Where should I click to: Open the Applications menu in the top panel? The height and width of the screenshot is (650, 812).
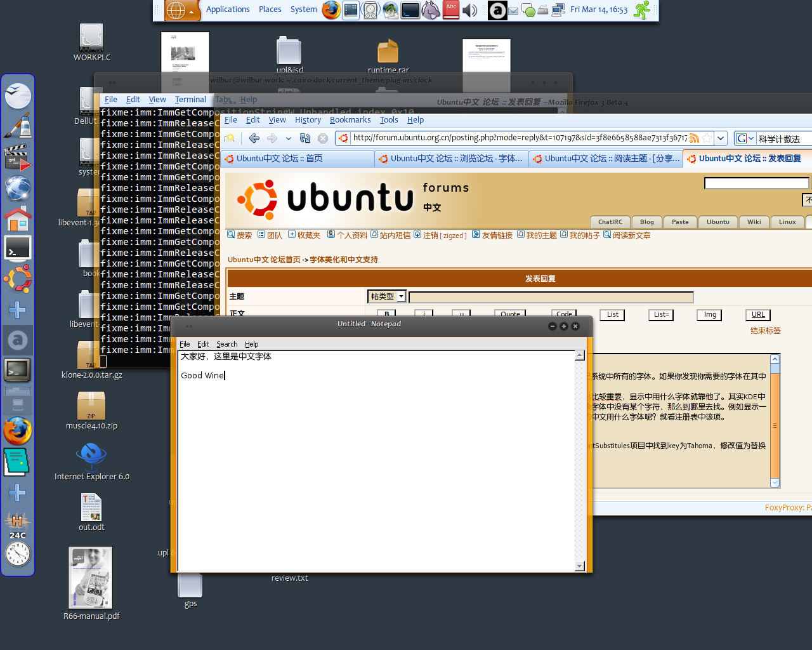[228, 10]
